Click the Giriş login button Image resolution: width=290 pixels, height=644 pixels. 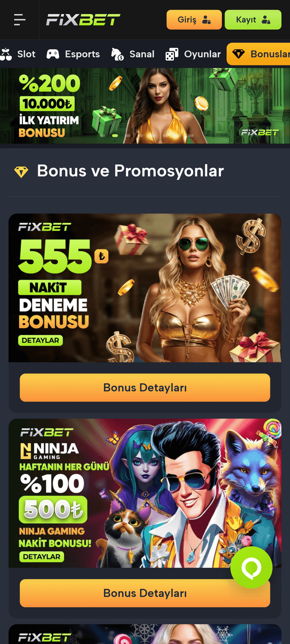[194, 20]
